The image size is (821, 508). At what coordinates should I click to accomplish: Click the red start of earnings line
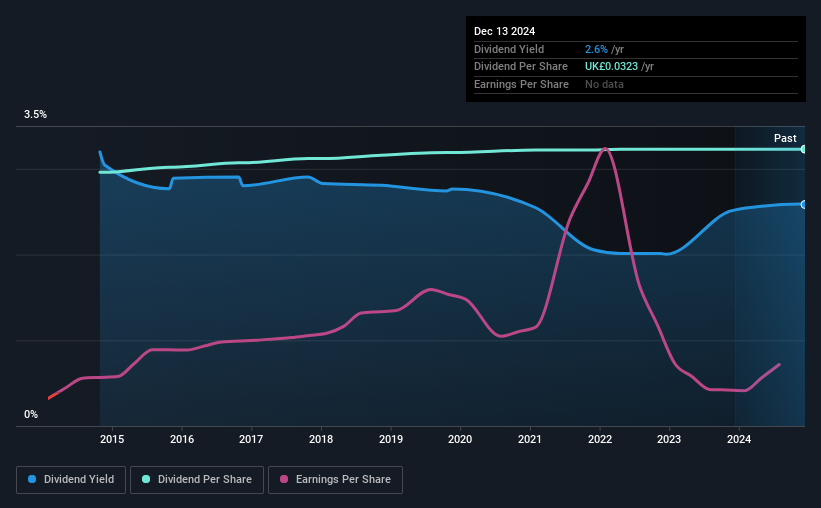point(53,395)
